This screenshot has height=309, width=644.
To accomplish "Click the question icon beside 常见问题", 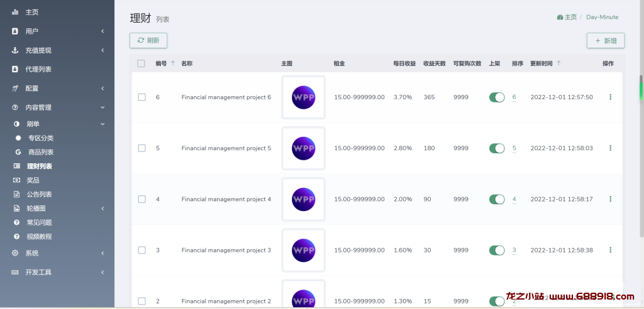I will pos(16,222).
